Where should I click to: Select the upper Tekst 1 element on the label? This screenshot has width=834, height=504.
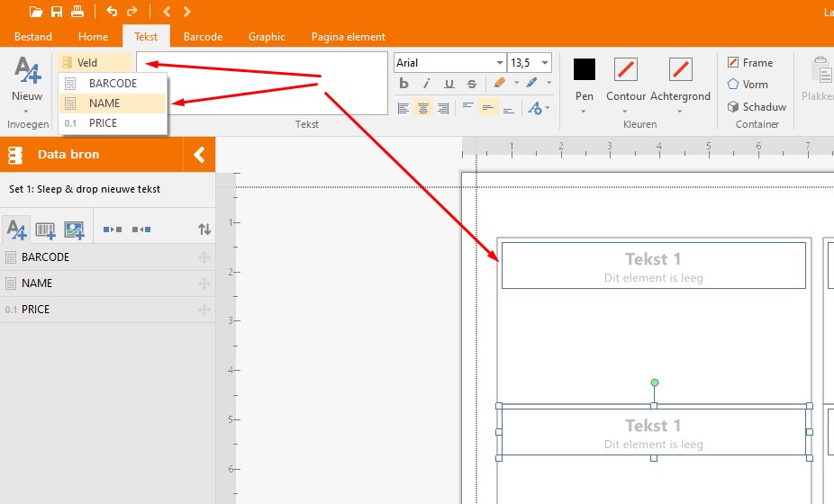(x=653, y=265)
